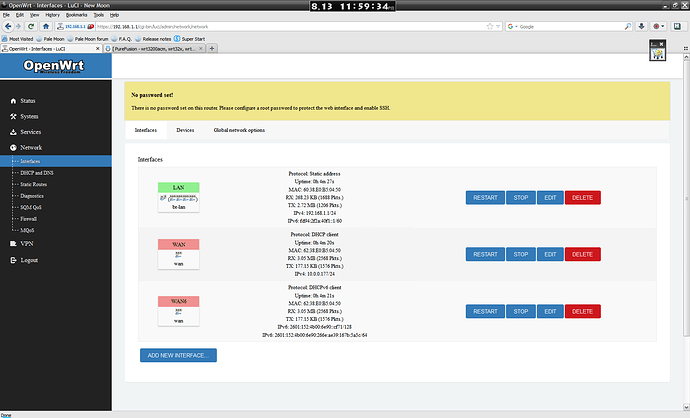Reload the page with the refresh icon
690x418 pixels.
[x=31, y=26]
